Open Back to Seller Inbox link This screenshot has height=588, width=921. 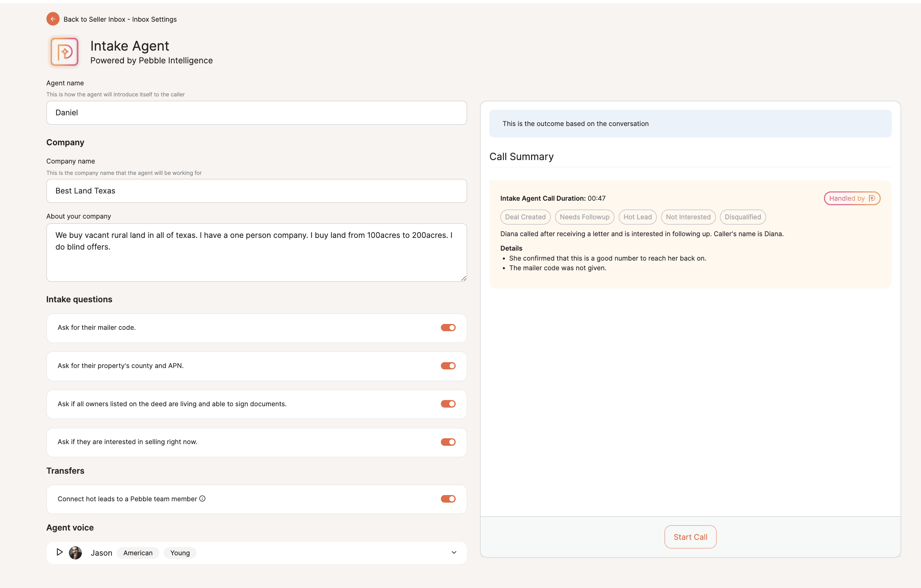coord(120,19)
